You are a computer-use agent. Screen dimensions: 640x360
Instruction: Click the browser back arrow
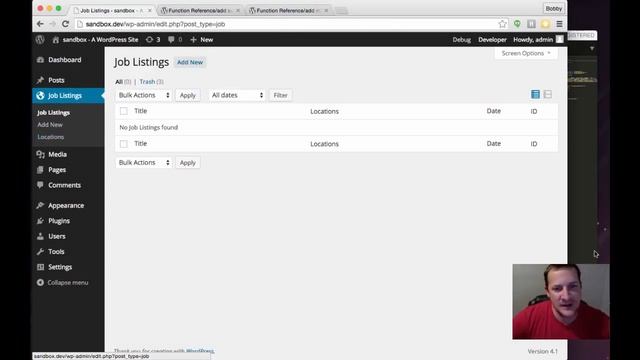pos(40,24)
